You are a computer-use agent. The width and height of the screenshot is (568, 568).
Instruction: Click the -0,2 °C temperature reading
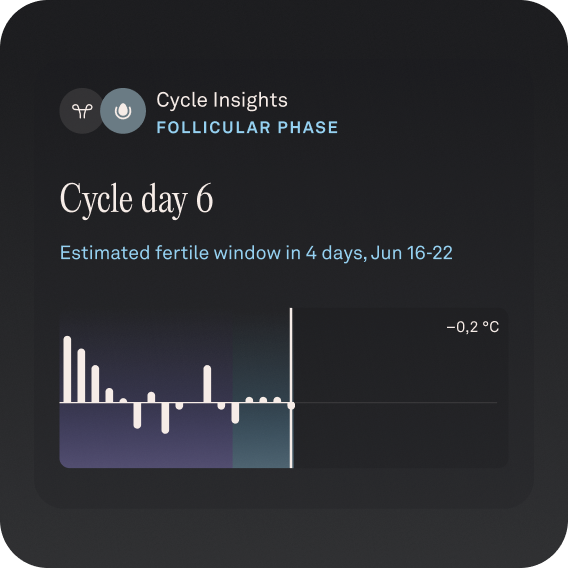[473, 327]
